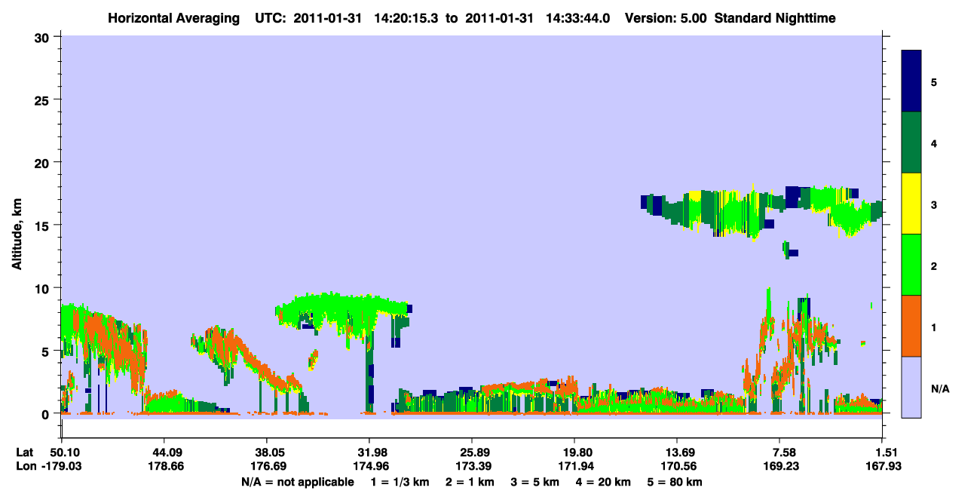
Task: Click longitude value 169.23
Action: pos(781,466)
